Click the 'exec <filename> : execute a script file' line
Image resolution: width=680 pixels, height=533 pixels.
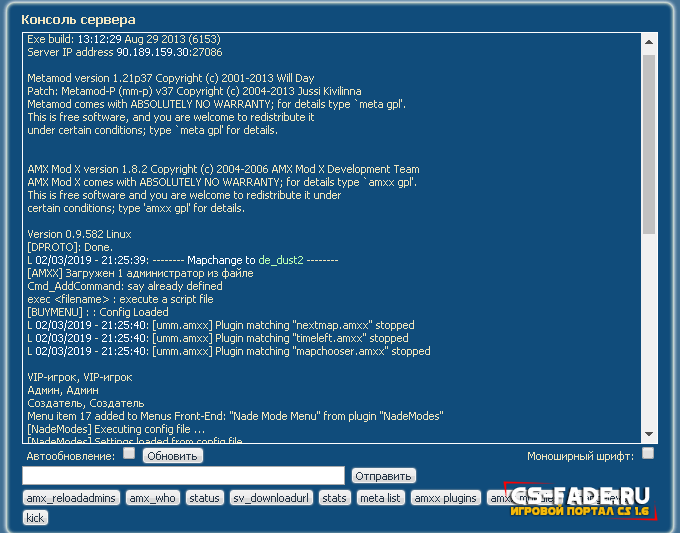[120, 300]
